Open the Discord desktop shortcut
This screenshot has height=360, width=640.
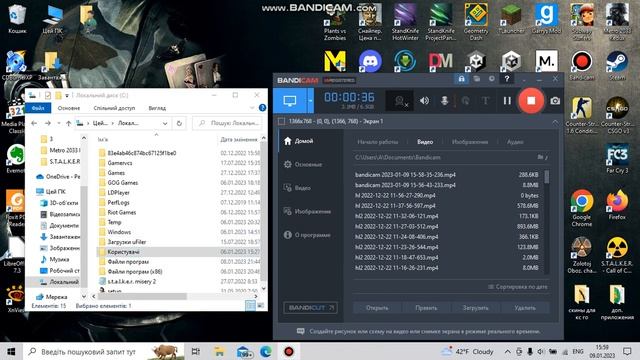370,61
